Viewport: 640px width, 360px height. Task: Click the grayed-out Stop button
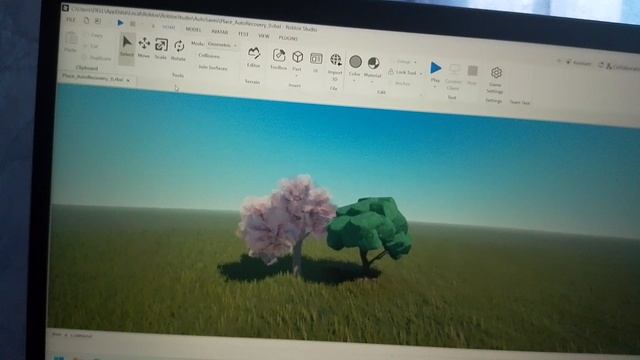(472, 74)
